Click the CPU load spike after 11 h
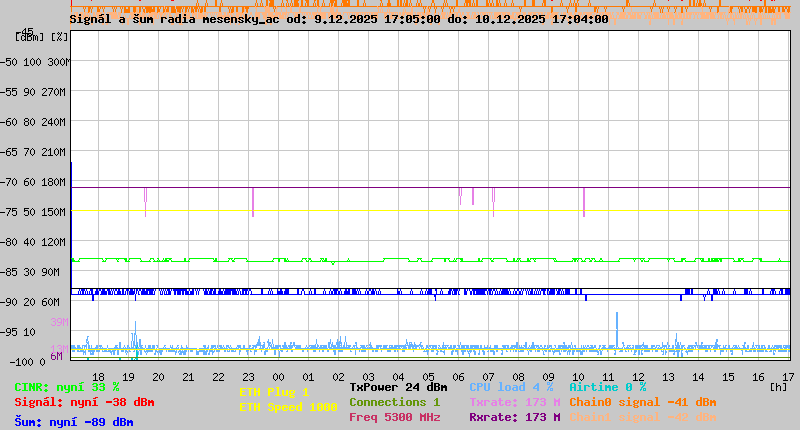The width and height of the screenshot is (800, 430). tap(617, 324)
